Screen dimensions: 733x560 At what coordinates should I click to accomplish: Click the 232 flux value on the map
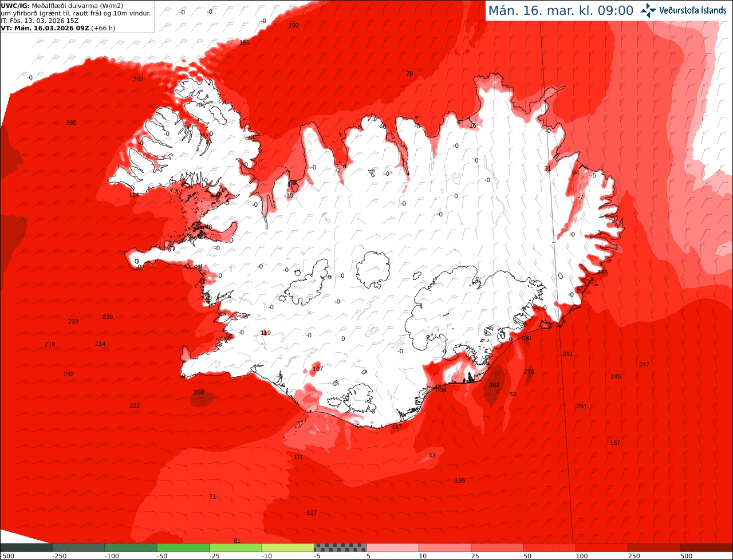coord(69,374)
